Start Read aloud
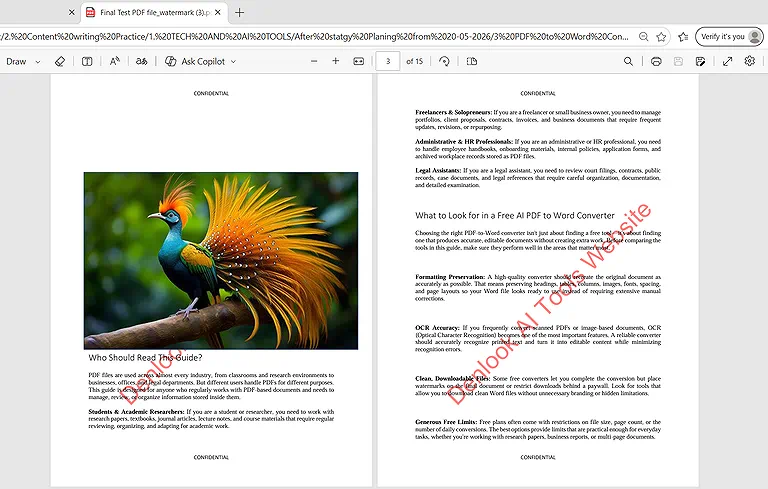This screenshot has width=768, height=489. tap(115, 61)
